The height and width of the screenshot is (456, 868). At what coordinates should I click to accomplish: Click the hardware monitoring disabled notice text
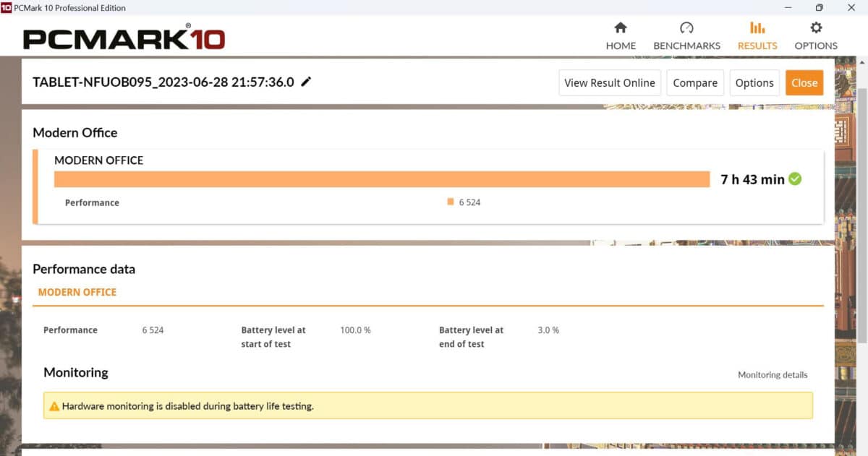(188, 406)
